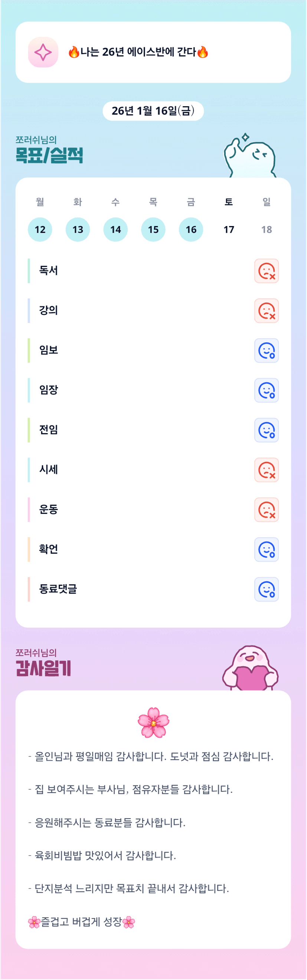The height and width of the screenshot is (980, 307).
Task: Click the sad face icon for 시세
Action: pos(266,470)
